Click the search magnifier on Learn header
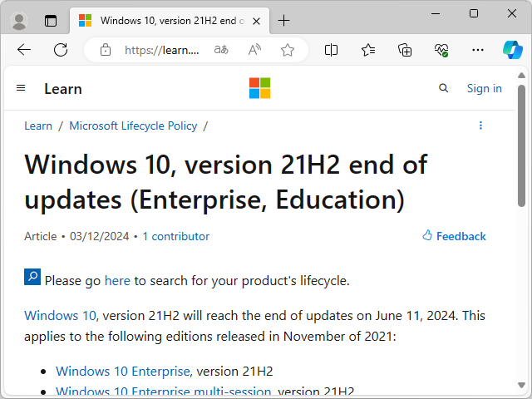This screenshot has height=399, width=532. pyautogui.click(x=444, y=88)
